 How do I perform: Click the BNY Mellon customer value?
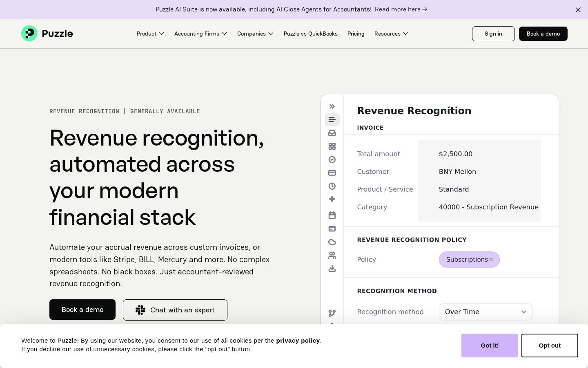click(x=457, y=172)
